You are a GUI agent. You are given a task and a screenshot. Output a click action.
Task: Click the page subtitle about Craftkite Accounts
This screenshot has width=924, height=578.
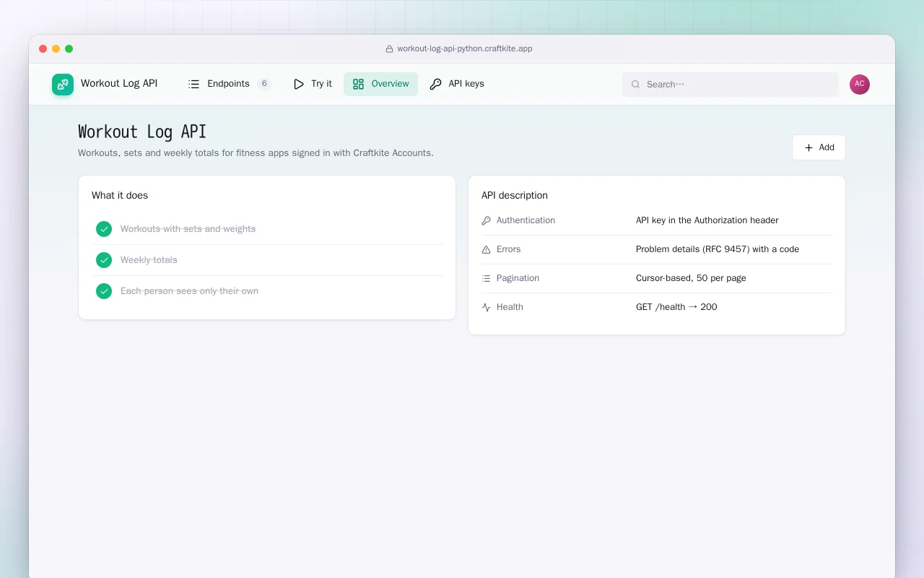pos(256,153)
